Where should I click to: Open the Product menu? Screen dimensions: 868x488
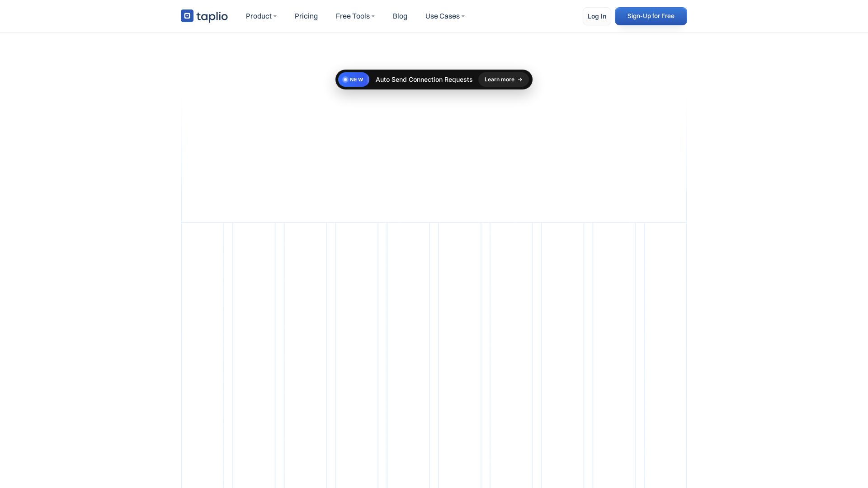(x=258, y=16)
